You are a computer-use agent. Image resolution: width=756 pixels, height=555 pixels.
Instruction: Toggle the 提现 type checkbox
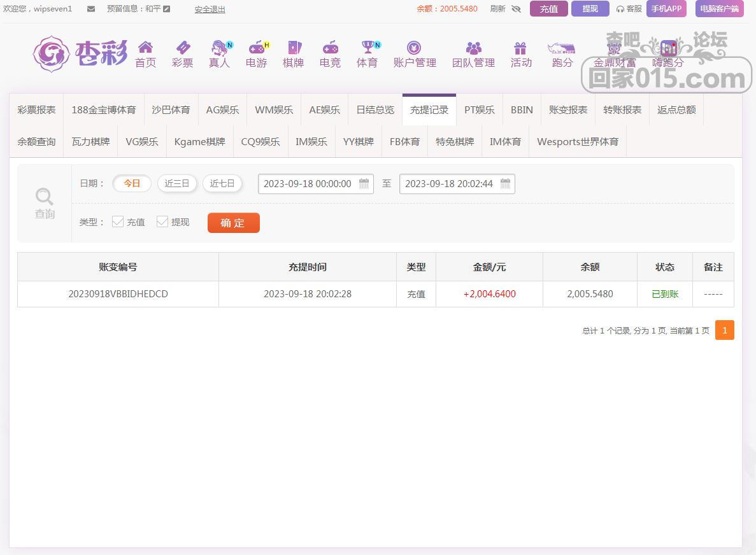click(162, 221)
